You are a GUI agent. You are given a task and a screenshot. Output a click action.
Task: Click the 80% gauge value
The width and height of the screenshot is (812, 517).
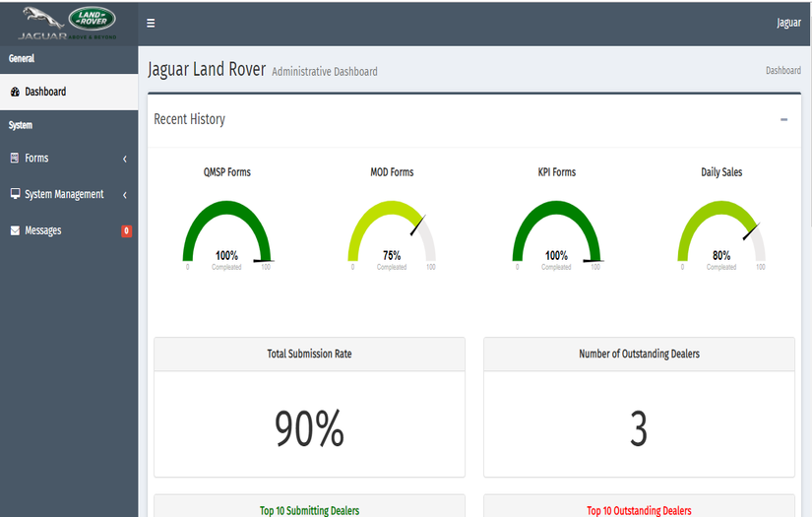721,255
